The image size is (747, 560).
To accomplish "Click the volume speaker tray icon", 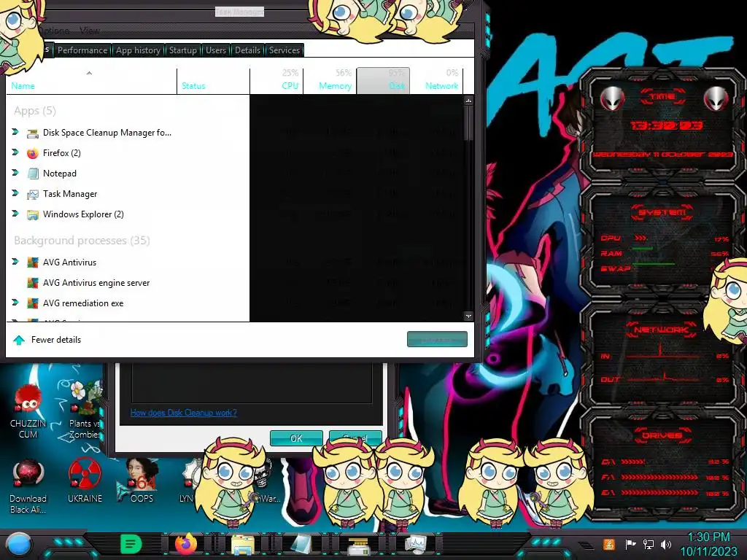I will pyautogui.click(x=665, y=544).
